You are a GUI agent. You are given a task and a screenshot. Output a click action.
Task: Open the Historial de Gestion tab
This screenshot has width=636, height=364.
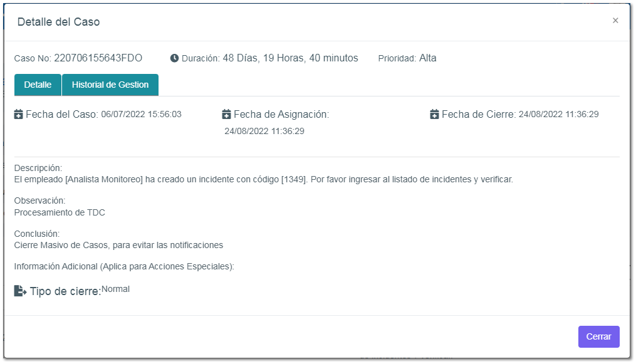coord(110,85)
